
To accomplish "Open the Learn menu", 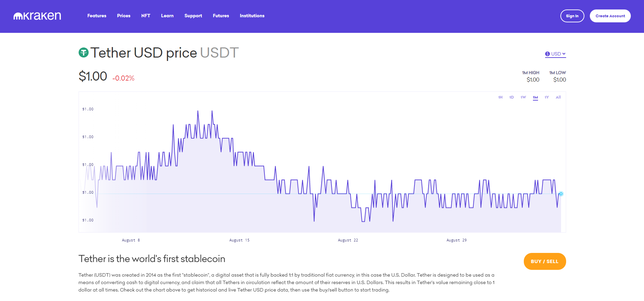I will [x=167, y=16].
